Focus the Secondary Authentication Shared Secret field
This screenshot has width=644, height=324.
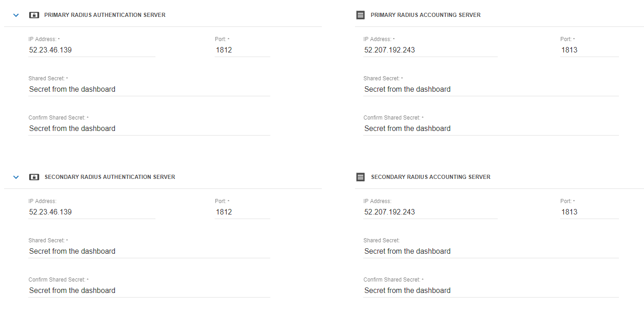point(149,251)
